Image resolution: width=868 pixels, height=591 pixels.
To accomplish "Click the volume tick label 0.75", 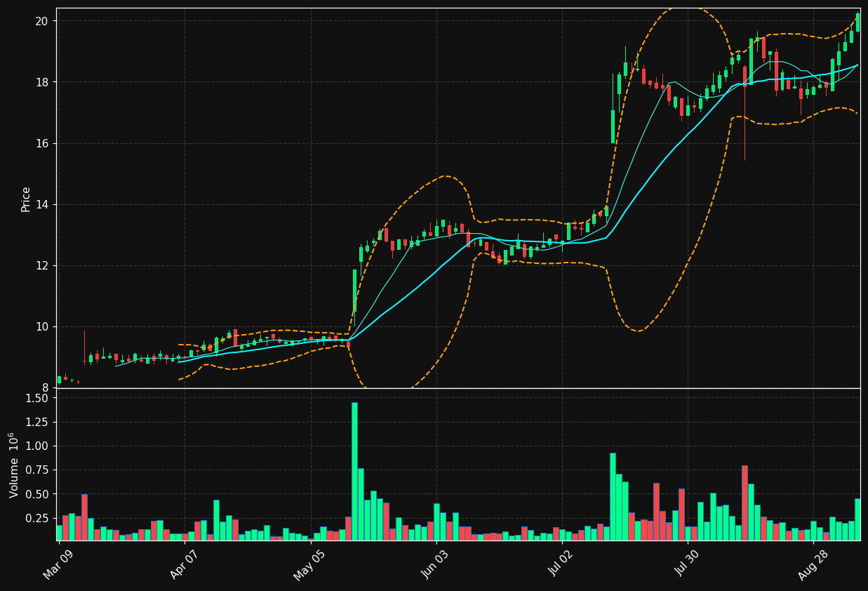I will click(37, 470).
